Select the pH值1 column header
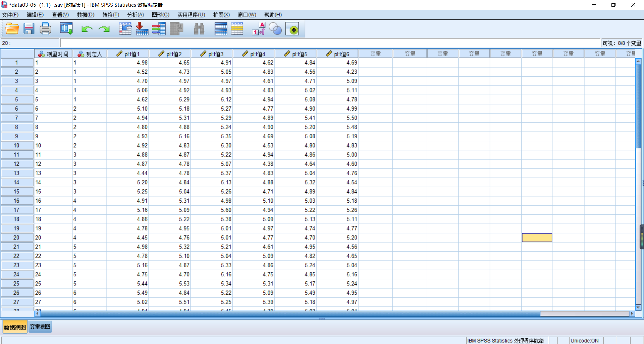This screenshot has height=344, width=644. click(x=128, y=54)
